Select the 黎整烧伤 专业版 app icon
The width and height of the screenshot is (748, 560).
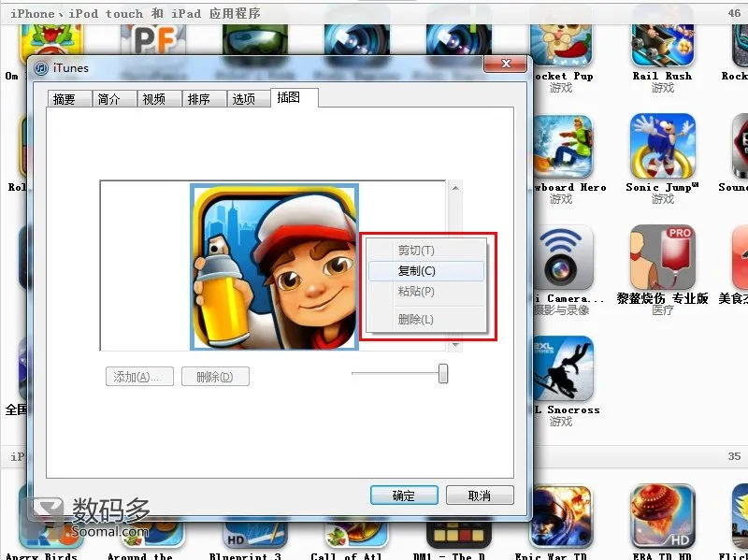(663, 257)
